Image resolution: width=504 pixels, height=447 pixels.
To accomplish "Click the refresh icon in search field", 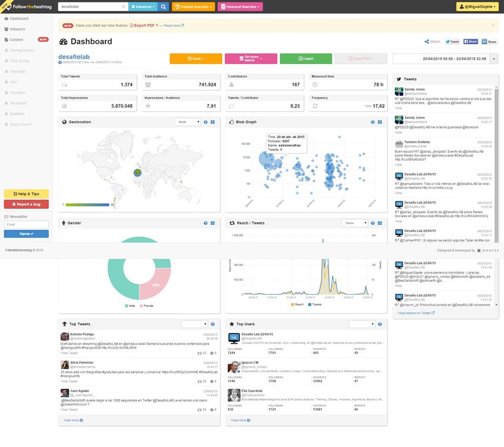I will click(123, 6).
